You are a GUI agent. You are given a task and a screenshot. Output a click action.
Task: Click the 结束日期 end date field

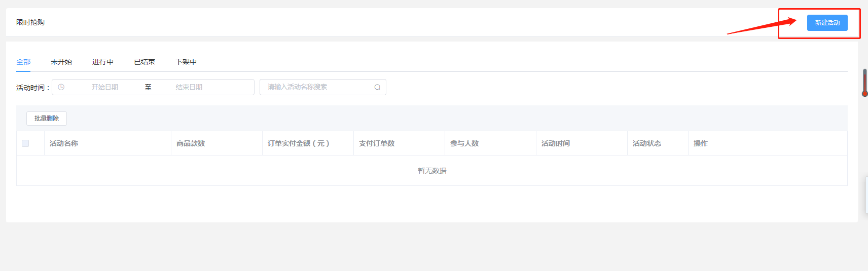click(x=189, y=87)
